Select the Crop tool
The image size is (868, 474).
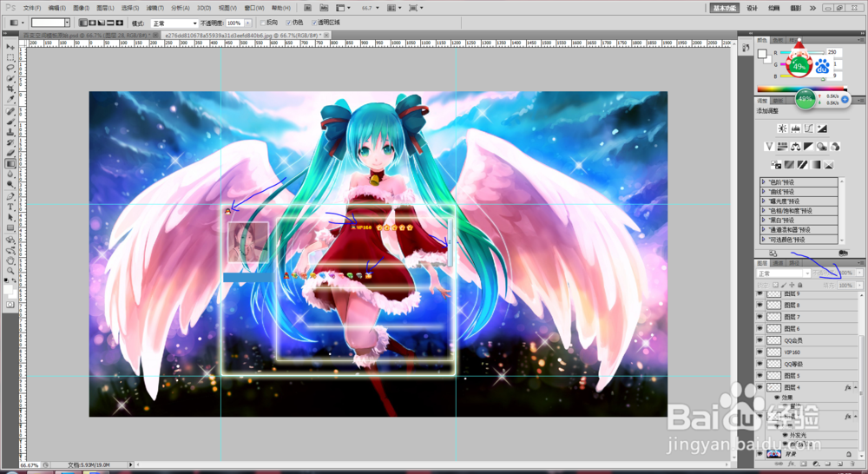tap(10, 89)
